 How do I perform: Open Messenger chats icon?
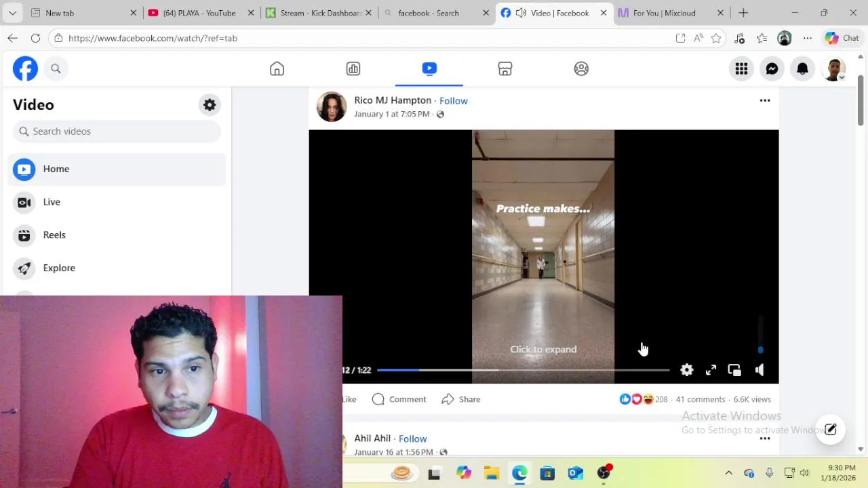tap(772, 68)
